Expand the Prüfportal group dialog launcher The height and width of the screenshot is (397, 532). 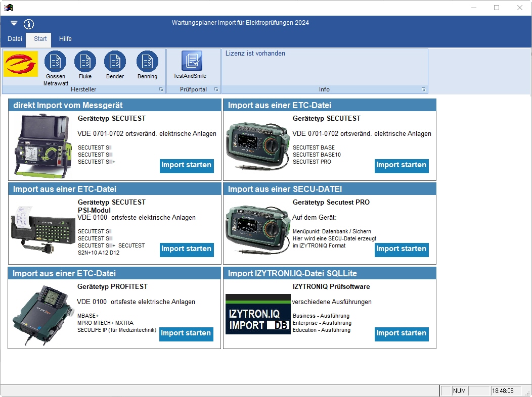coord(216,89)
